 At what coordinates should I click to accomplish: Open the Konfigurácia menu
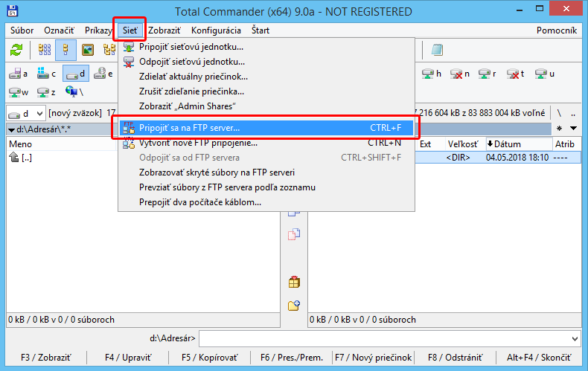point(215,30)
